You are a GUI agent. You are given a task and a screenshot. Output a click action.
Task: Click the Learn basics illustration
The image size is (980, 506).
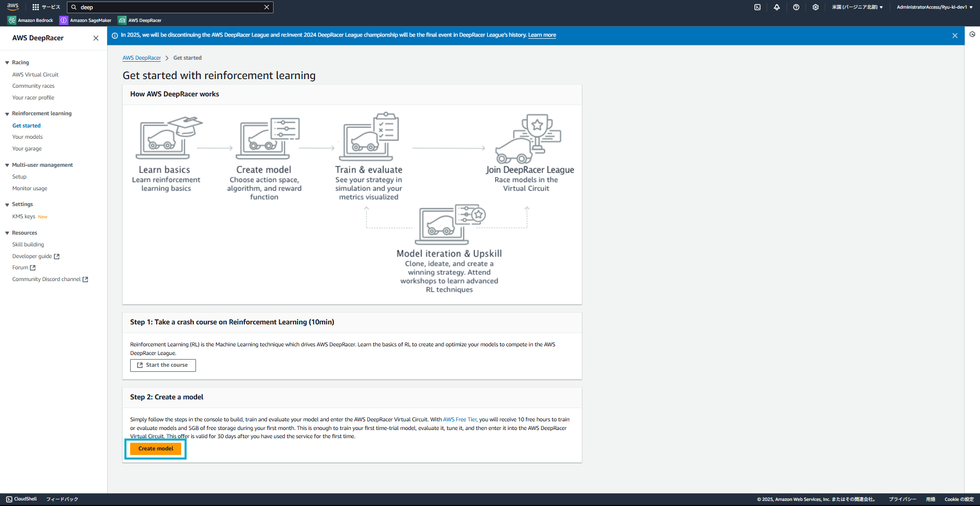[x=169, y=137]
